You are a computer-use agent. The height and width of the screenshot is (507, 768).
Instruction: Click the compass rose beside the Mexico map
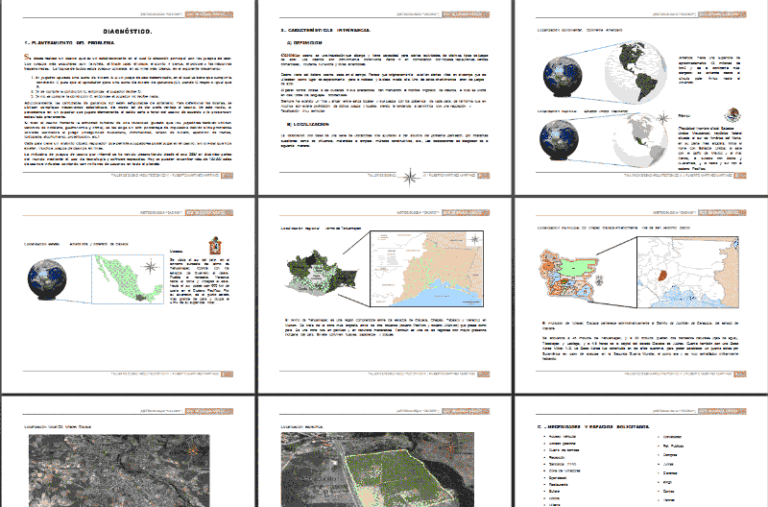coord(150,267)
